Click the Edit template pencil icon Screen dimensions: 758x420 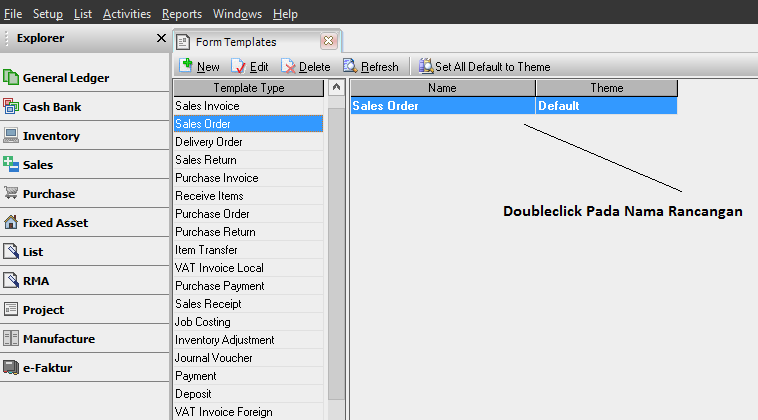[238, 66]
